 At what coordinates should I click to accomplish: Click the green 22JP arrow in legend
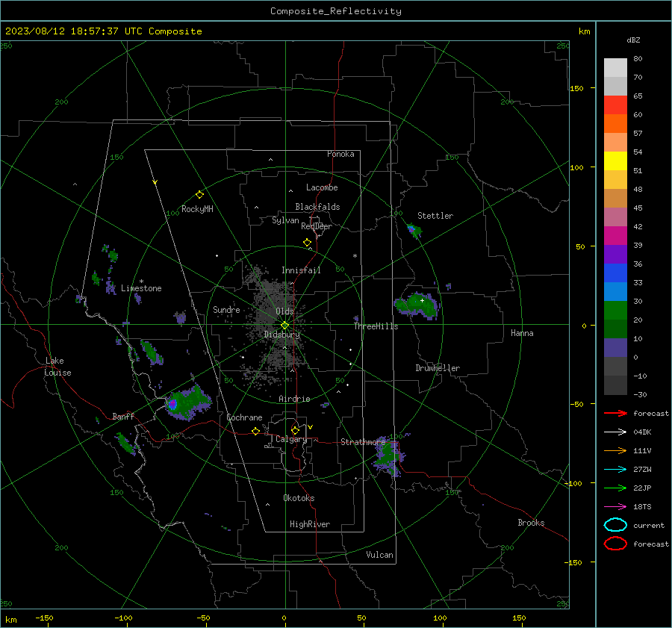[615, 488]
